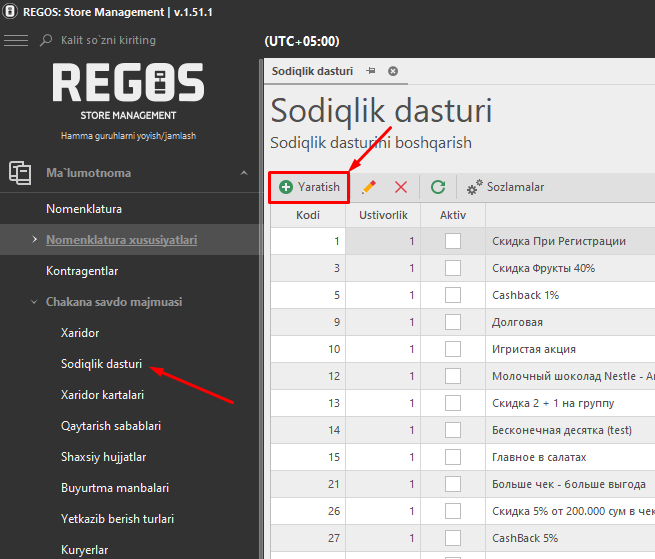This screenshot has width=655, height=559.
Task: Open Nomenklatura menu item
Action: coord(84,208)
